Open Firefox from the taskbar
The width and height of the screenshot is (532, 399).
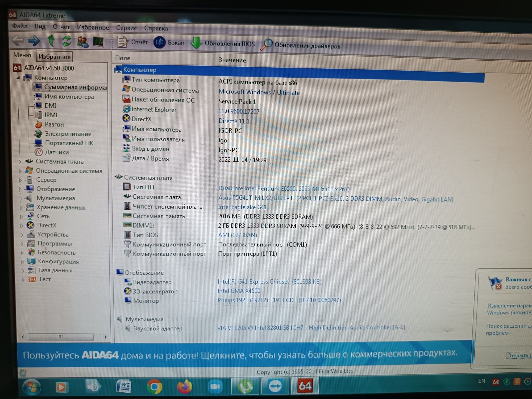tap(185, 386)
